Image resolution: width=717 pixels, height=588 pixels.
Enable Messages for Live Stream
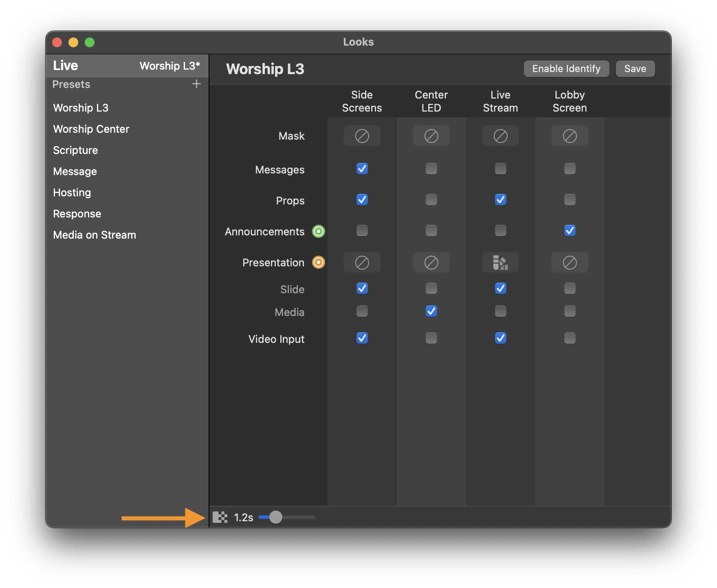(x=500, y=169)
